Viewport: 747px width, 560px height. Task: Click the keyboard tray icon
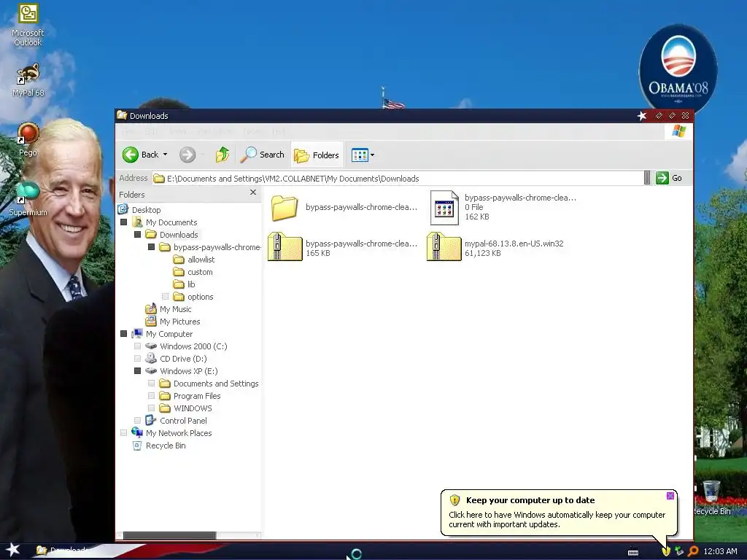(x=633, y=552)
